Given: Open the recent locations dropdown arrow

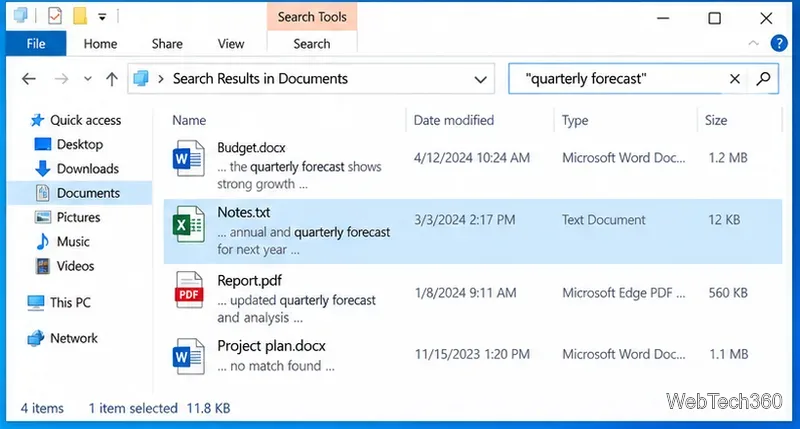Looking at the screenshot, I should point(88,79).
